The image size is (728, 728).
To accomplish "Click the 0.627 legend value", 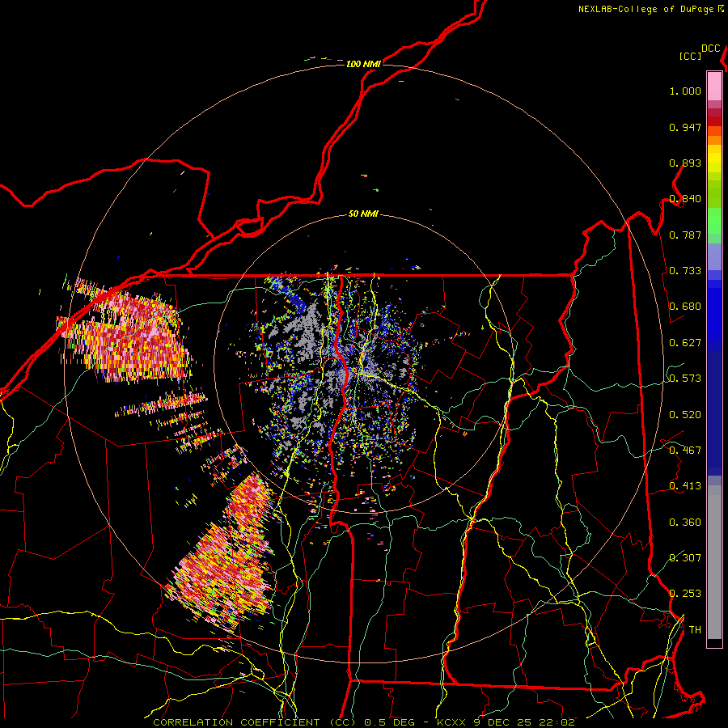I will (x=685, y=343).
